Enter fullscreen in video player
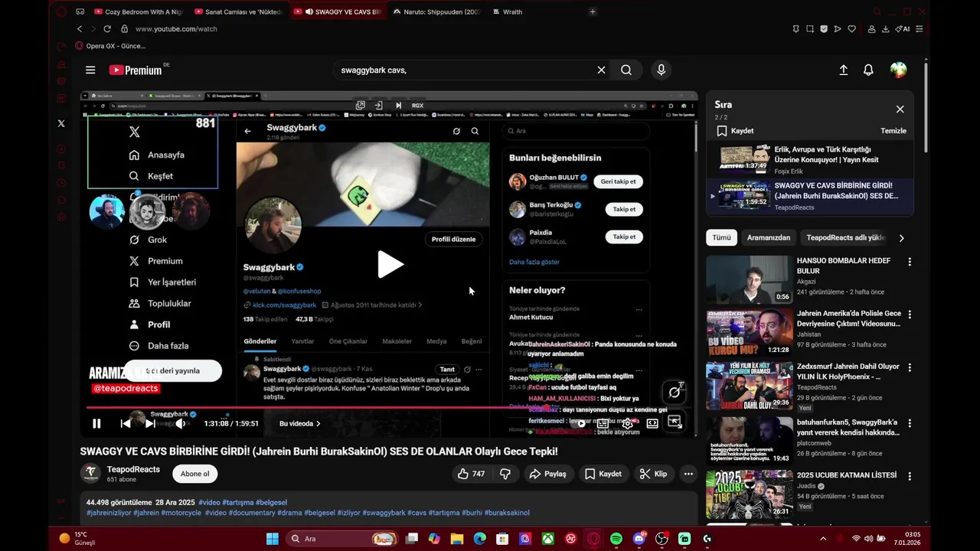 click(675, 422)
